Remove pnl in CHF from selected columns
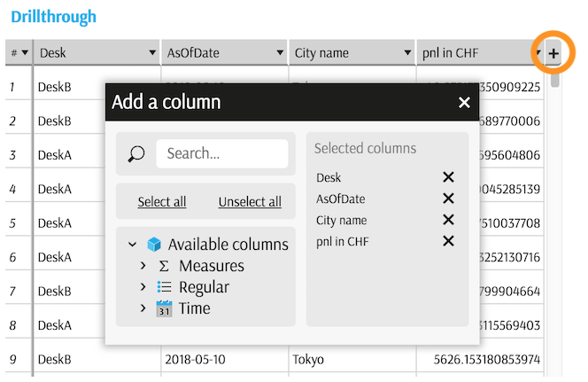Image resolution: width=588 pixels, height=382 pixels. click(x=448, y=241)
